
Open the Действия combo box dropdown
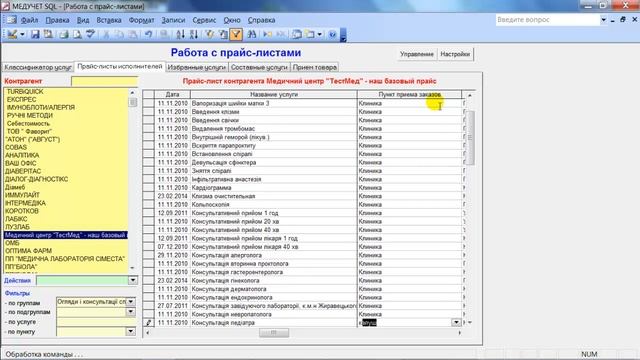pyautogui.click(x=133, y=280)
